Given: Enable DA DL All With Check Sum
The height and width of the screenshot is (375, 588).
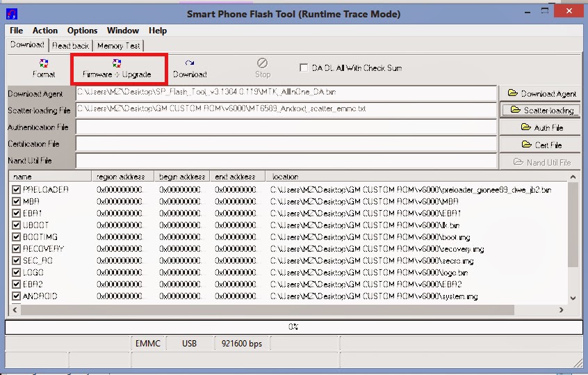Looking at the screenshot, I should 304,68.
